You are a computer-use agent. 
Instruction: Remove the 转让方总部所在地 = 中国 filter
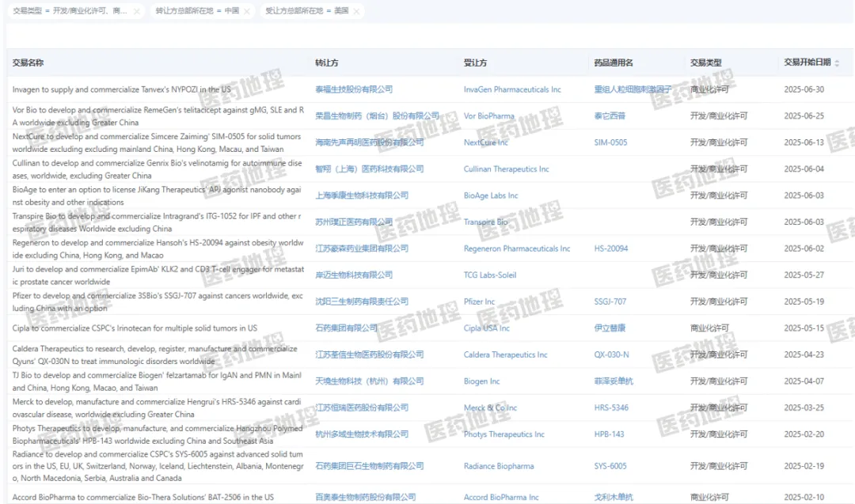[246, 12]
